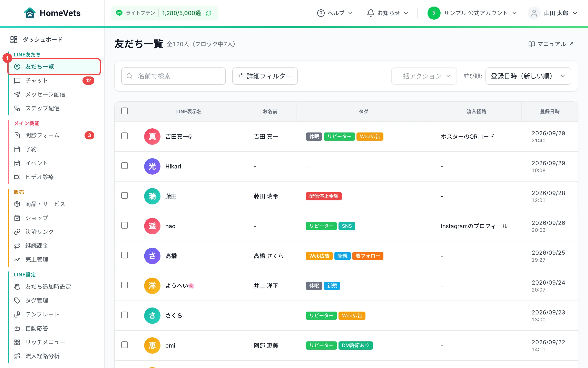Screen dimensions: 588x368
Task: Click the dashboard grid icon in sidebar
Action: click(14, 39)
